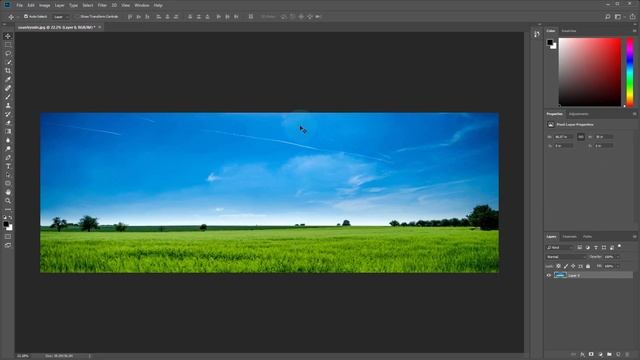Open the File menu
This screenshot has width=640, height=360.
pyautogui.click(x=20, y=5)
